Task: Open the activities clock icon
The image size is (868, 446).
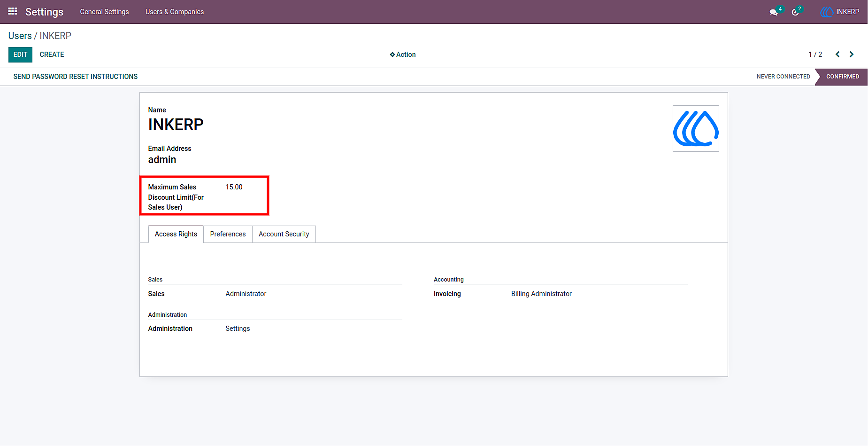Action: point(795,12)
